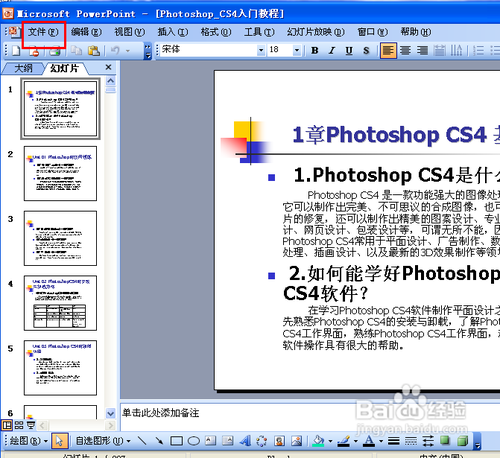Apply Fill Color paint bucket

pos(319,441)
